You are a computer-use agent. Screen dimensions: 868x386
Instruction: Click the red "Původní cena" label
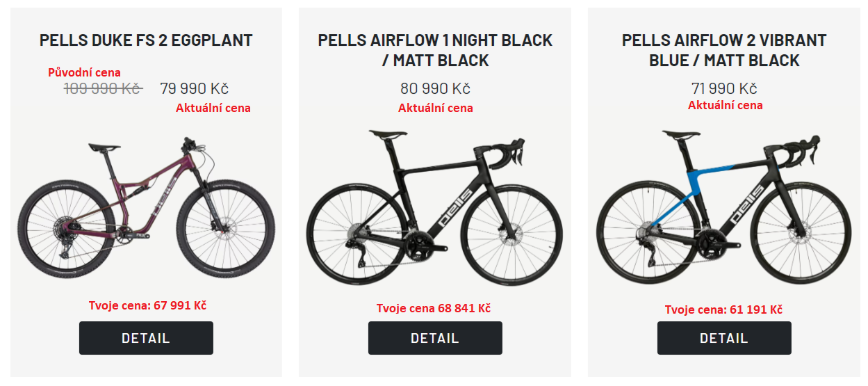tap(84, 72)
